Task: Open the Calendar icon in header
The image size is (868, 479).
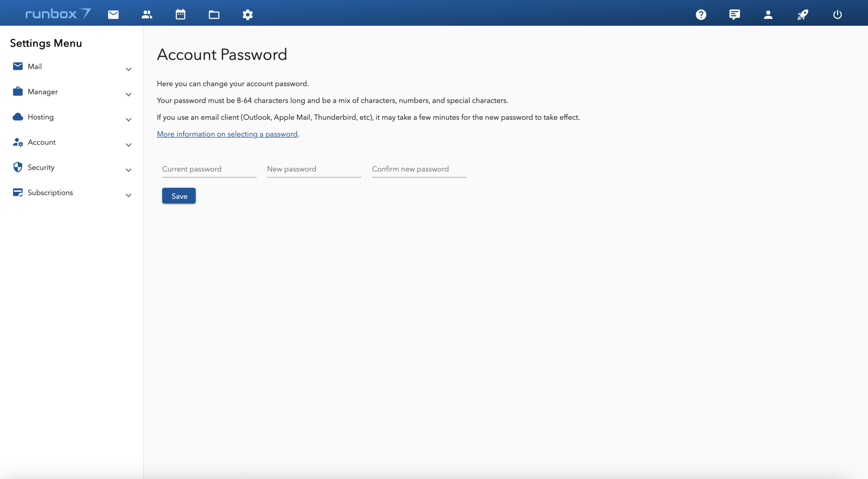Action: pyautogui.click(x=180, y=15)
